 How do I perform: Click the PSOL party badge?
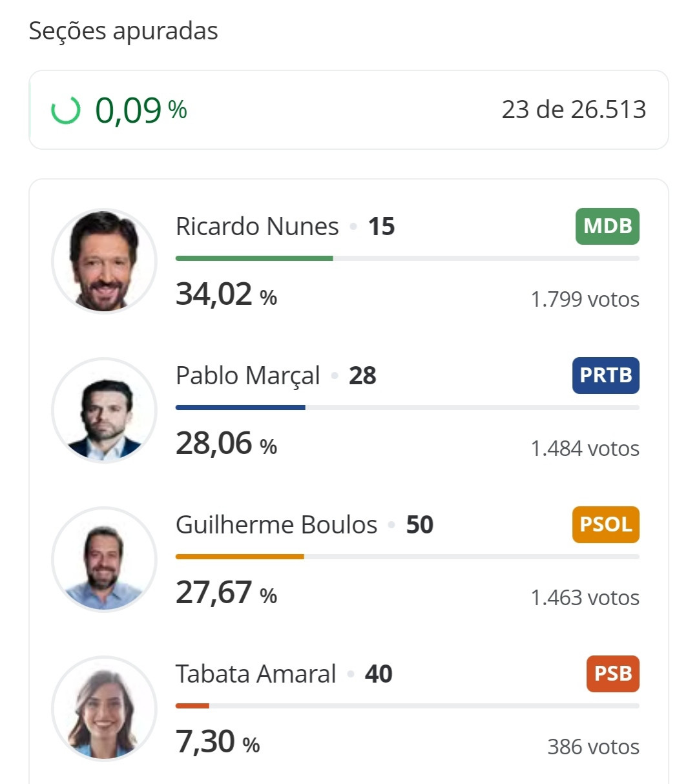pyautogui.click(x=606, y=524)
